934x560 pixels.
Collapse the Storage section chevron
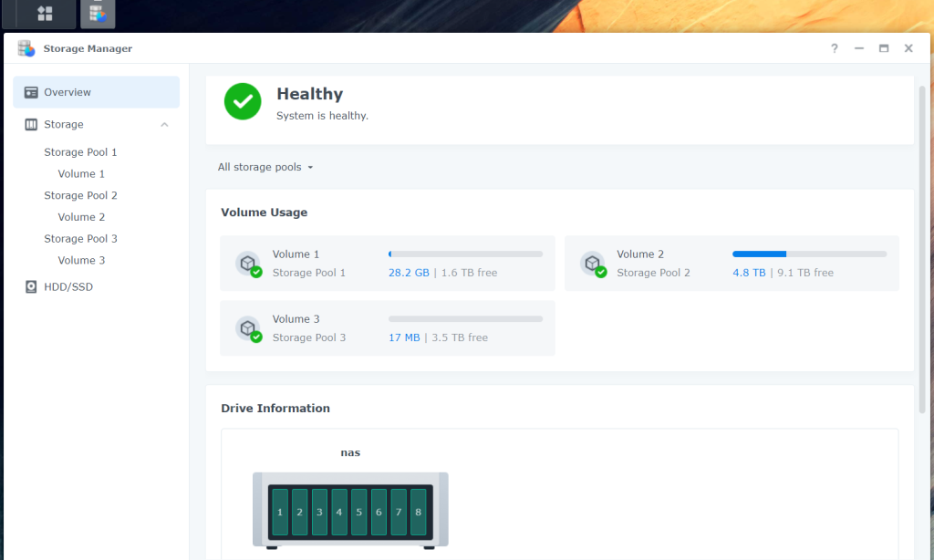click(x=164, y=125)
